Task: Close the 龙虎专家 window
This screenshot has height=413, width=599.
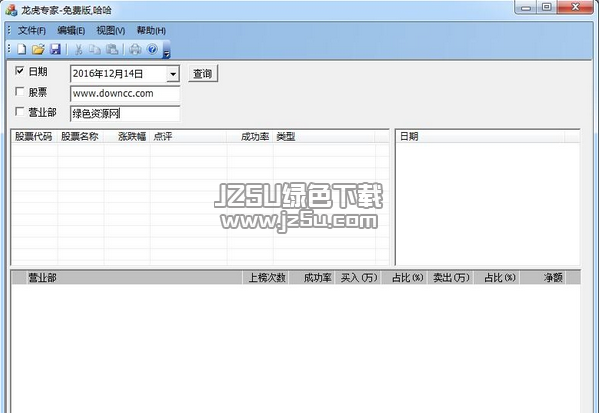Action: [x=575, y=8]
